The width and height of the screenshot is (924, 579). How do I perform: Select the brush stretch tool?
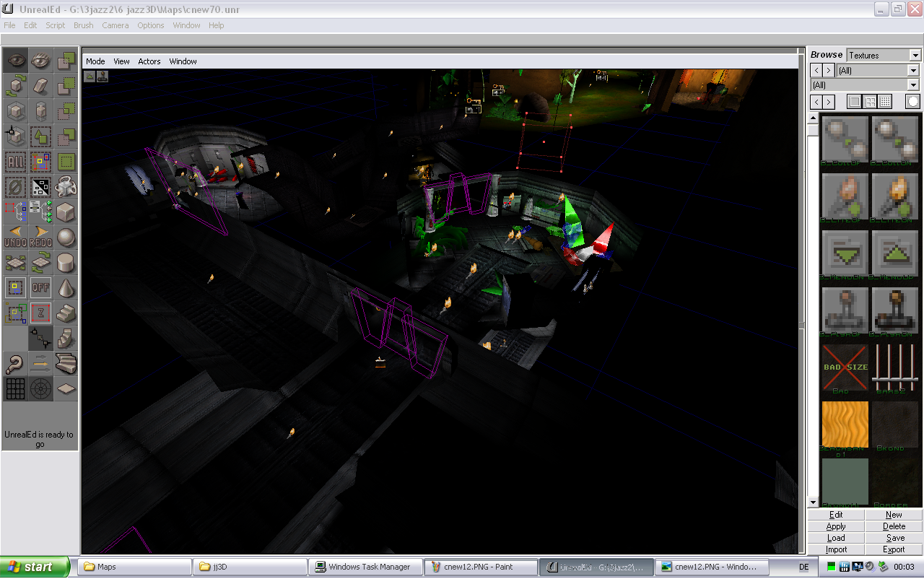[41, 111]
